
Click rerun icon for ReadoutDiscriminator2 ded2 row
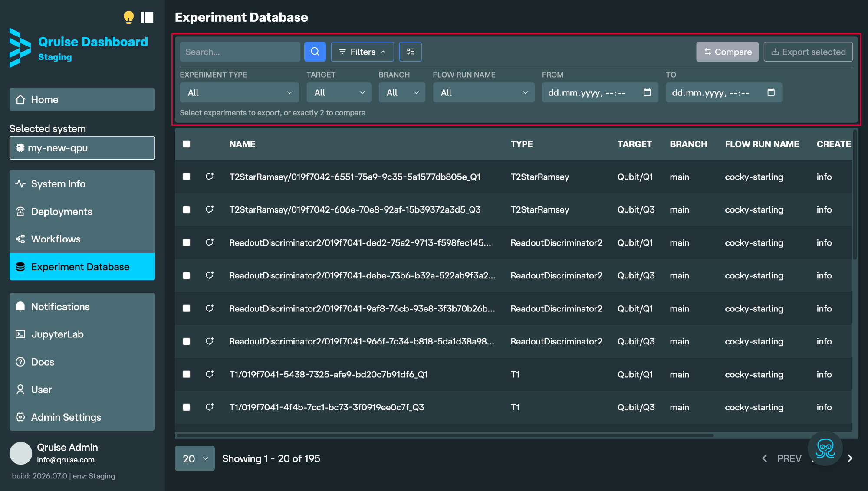tap(210, 242)
